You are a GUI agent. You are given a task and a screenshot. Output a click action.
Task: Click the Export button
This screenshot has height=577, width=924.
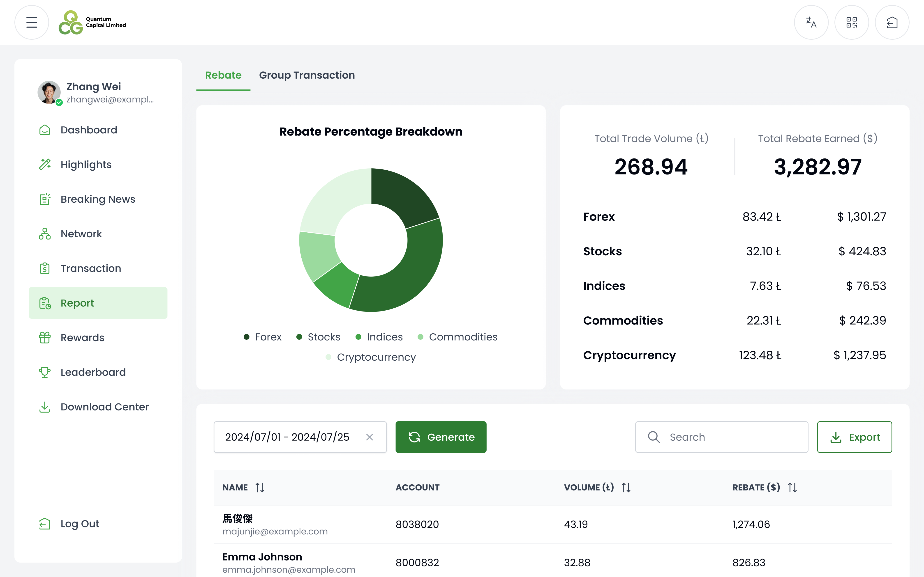coord(854,437)
